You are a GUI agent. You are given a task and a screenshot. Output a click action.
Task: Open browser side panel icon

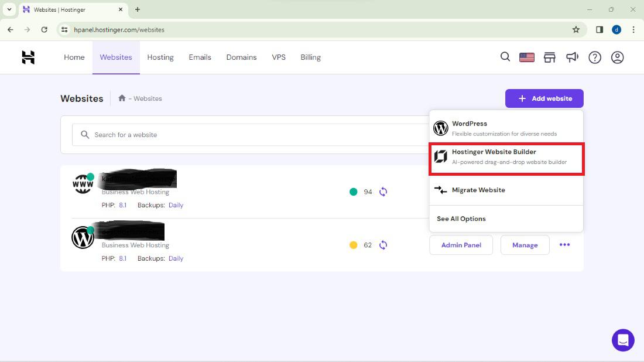(x=600, y=30)
